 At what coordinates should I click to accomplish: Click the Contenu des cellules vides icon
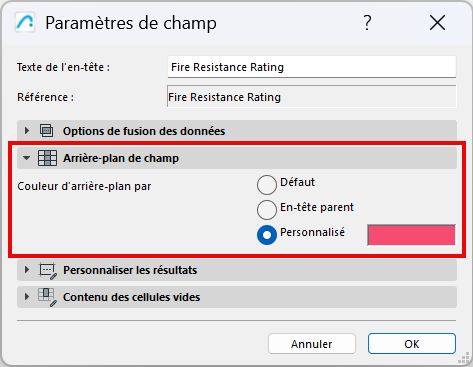tap(47, 297)
